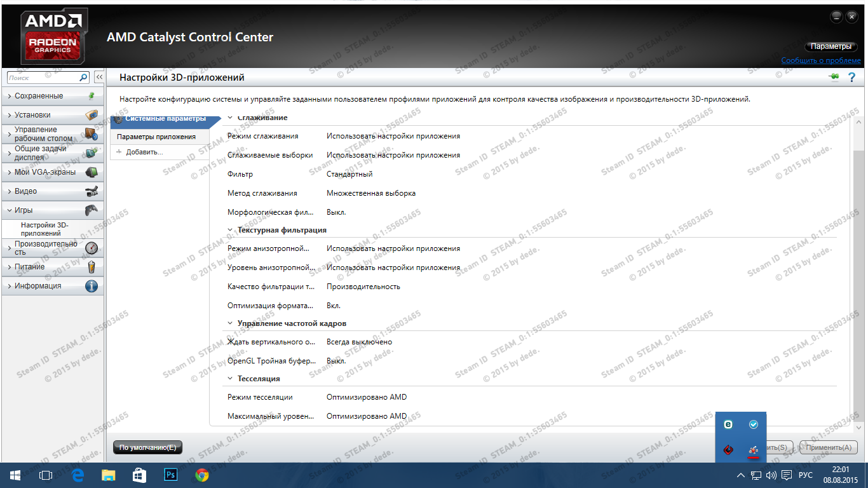Click the Сообщить о проблеме link
Viewport: 868px width, 488px height.
[821, 60]
